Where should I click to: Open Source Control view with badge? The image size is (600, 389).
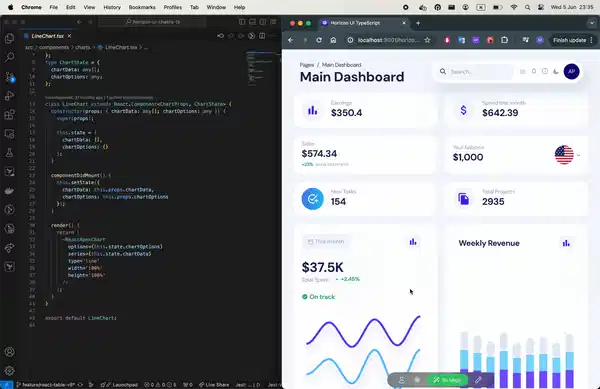click(10, 77)
